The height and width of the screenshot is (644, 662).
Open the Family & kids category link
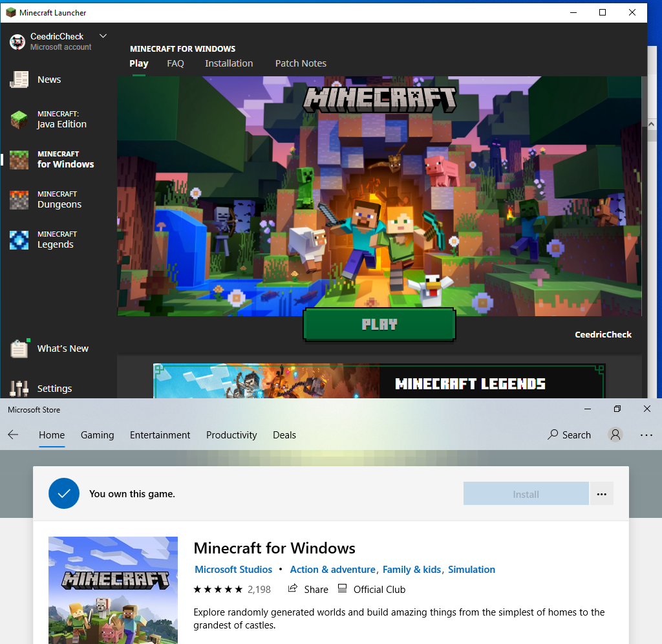(412, 569)
